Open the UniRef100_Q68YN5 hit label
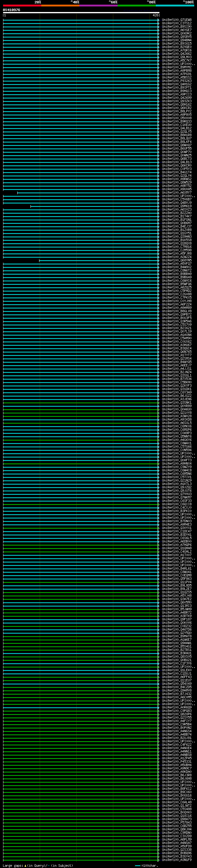Viewport: 197px width, 868px height. [176, 260]
